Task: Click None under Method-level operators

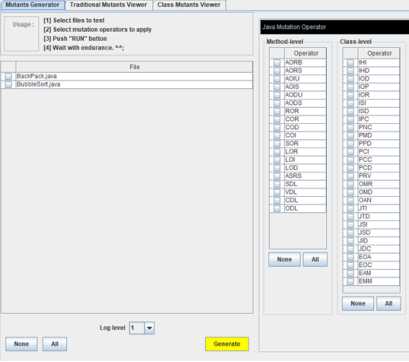Action: (x=284, y=259)
